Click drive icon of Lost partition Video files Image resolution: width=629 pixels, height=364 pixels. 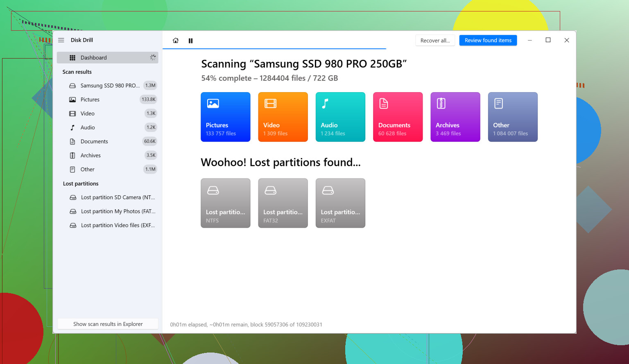pos(73,225)
